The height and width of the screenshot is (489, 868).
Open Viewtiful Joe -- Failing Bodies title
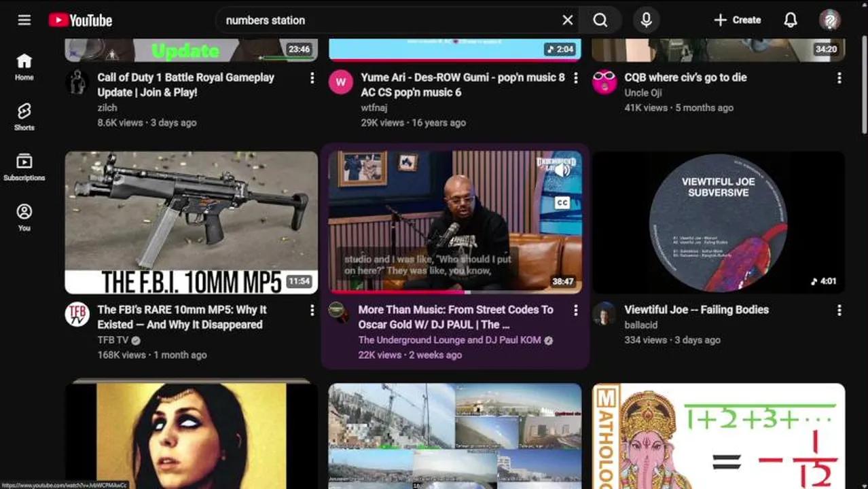696,310
